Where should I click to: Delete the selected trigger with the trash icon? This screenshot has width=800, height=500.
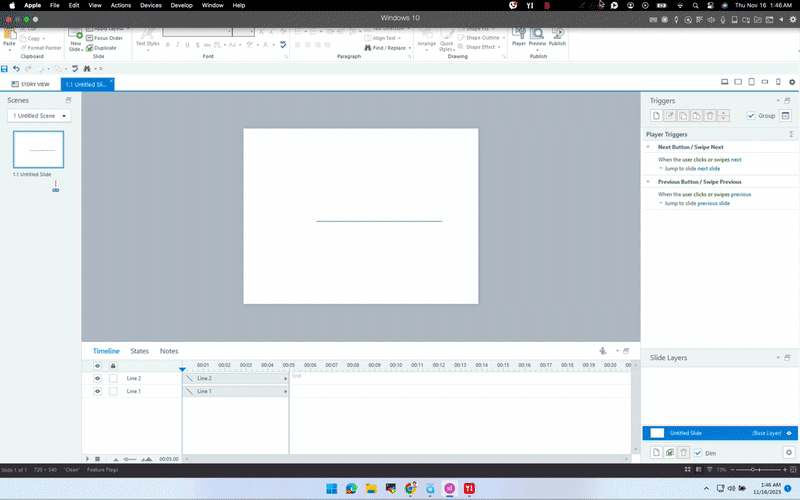tap(710, 116)
